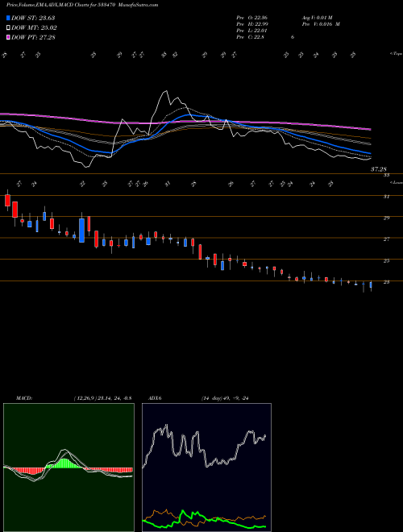Click the green histogram bars in the MACD panel
This screenshot has width=403, height=532.
[x=64, y=463]
